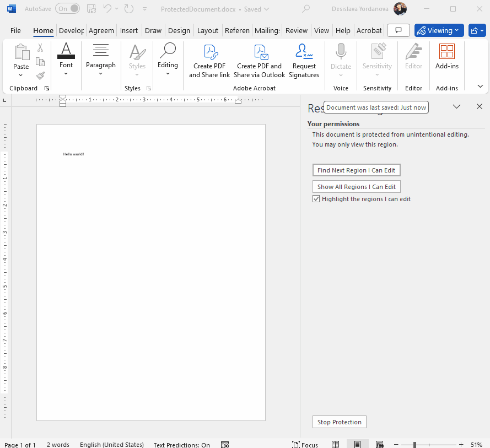Click Find Next Region I Can Edit
The image size is (490, 448).
pos(356,170)
